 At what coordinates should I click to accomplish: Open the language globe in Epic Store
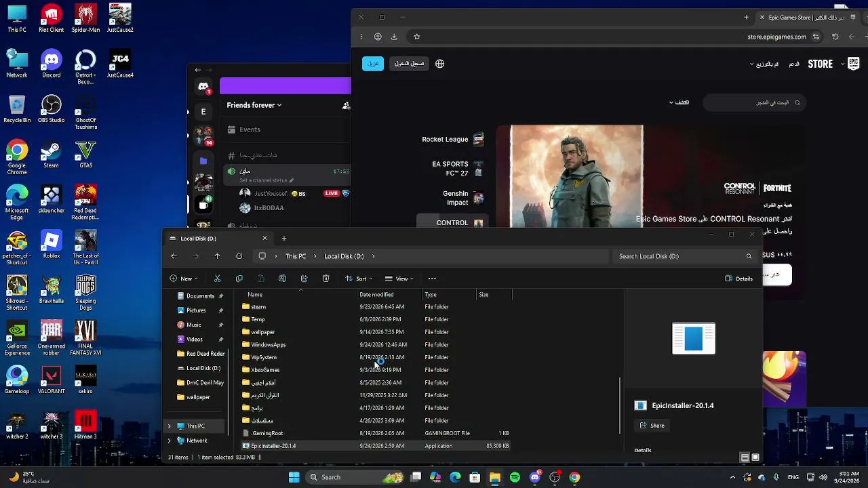439,64
